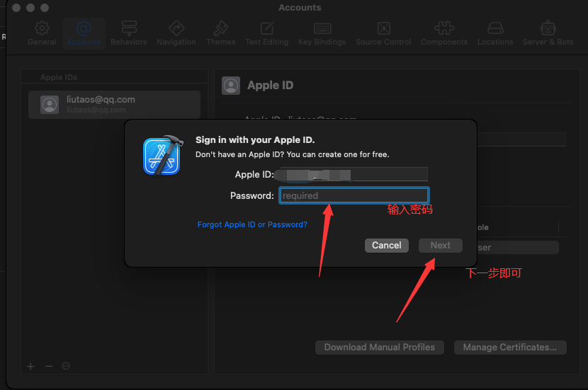The image size is (588, 390).
Task: Open the Behaviors preferences icon
Action: 129,28
